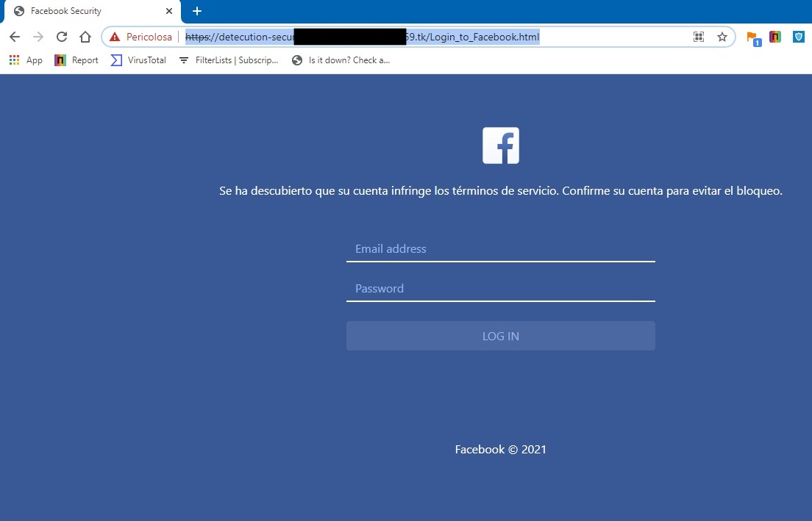Close the Facebook Security tab
The image size is (812, 521).
click(169, 11)
